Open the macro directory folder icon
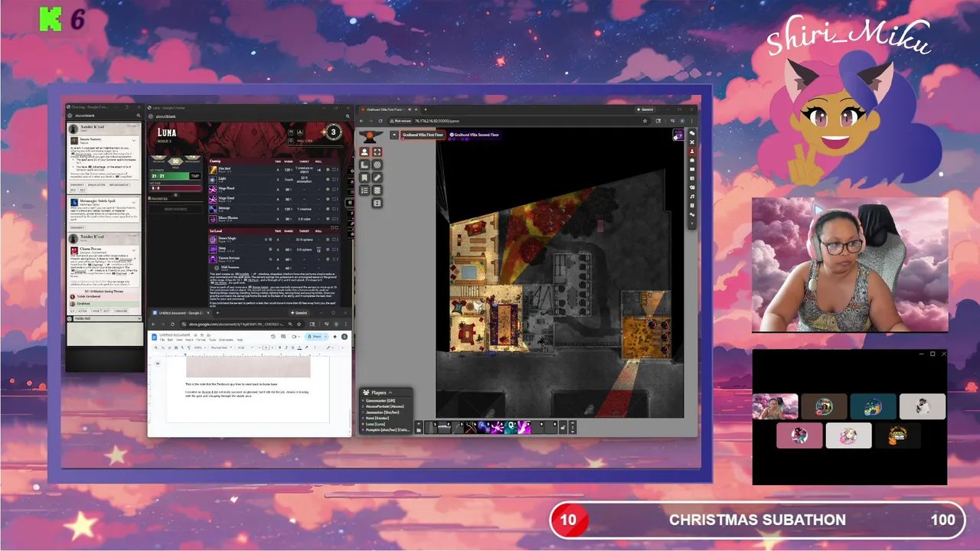This screenshot has width=980, height=551. point(419,431)
